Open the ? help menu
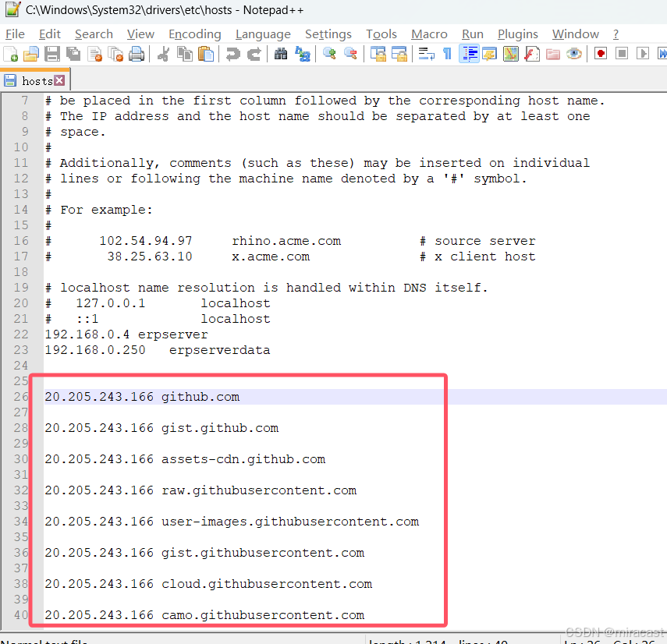Image resolution: width=667 pixels, height=644 pixels. click(x=616, y=34)
